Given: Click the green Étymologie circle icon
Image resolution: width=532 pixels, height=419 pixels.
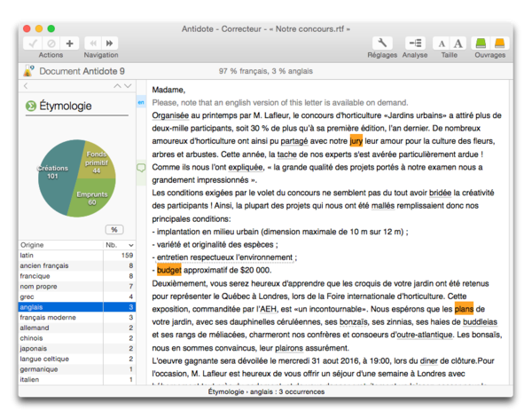Looking at the screenshot, I should coord(31,106).
